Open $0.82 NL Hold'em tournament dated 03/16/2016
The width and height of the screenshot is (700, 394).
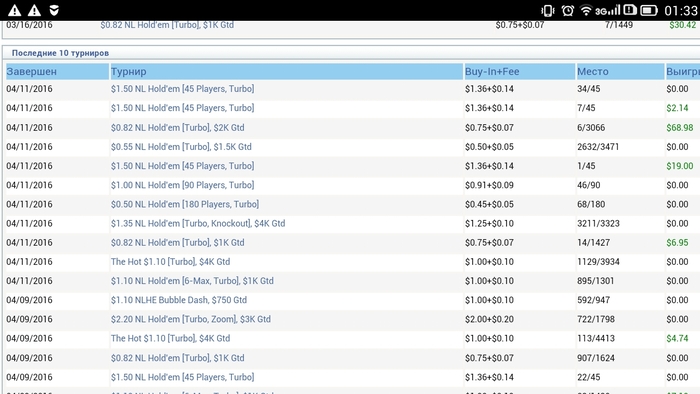coord(167,25)
